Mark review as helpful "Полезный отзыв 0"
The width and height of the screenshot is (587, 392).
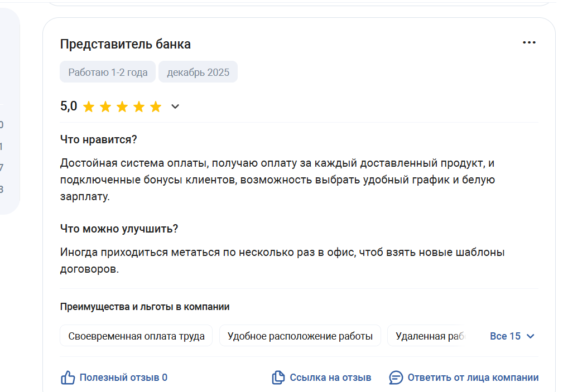[x=123, y=378]
